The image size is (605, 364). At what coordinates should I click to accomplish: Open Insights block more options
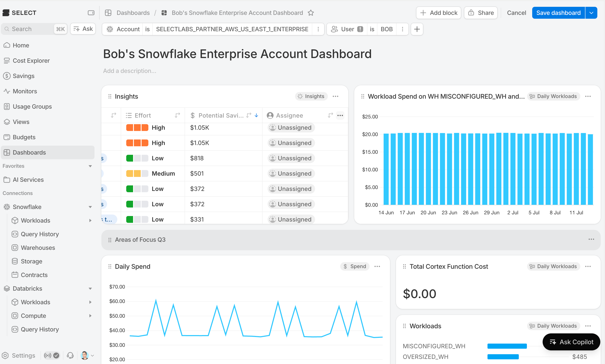335,96
